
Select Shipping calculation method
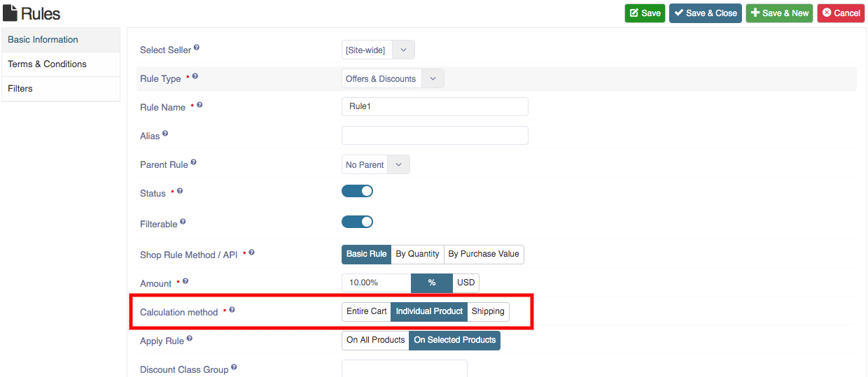click(x=488, y=311)
